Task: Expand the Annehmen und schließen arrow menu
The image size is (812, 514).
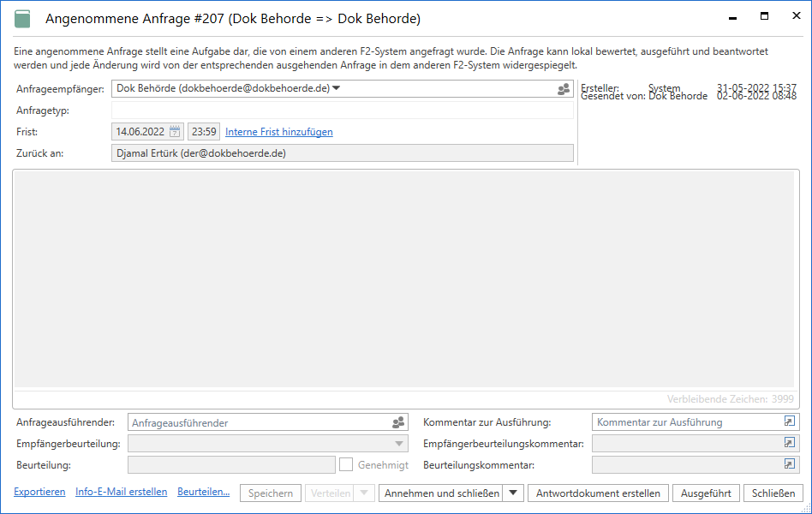Action: 513,493
